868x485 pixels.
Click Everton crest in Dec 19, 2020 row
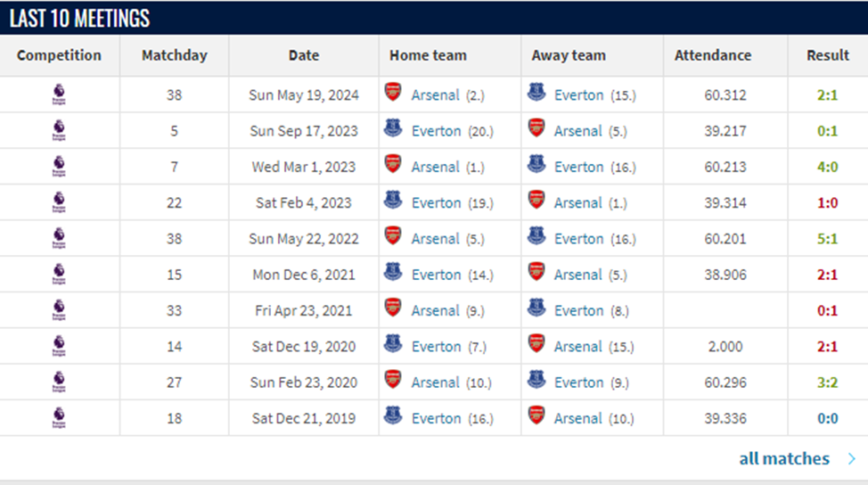coord(393,344)
